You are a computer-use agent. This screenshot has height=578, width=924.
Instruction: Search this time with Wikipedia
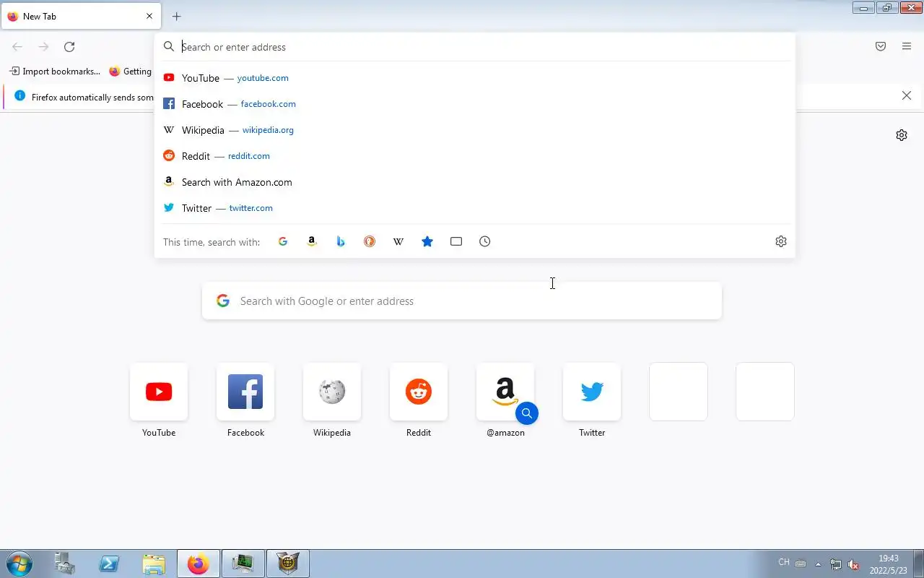(398, 241)
